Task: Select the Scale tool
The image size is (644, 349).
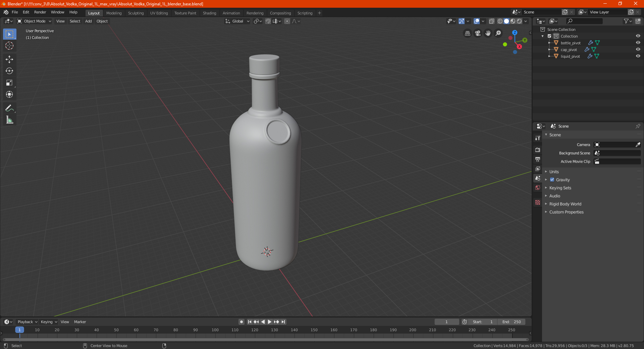Action: click(x=9, y=83)
